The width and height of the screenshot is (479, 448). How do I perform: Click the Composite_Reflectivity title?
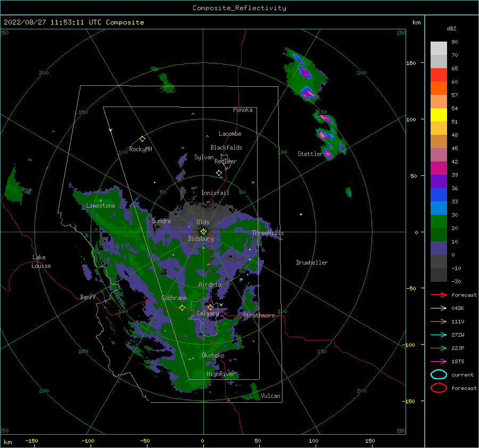tap(240, 8)
